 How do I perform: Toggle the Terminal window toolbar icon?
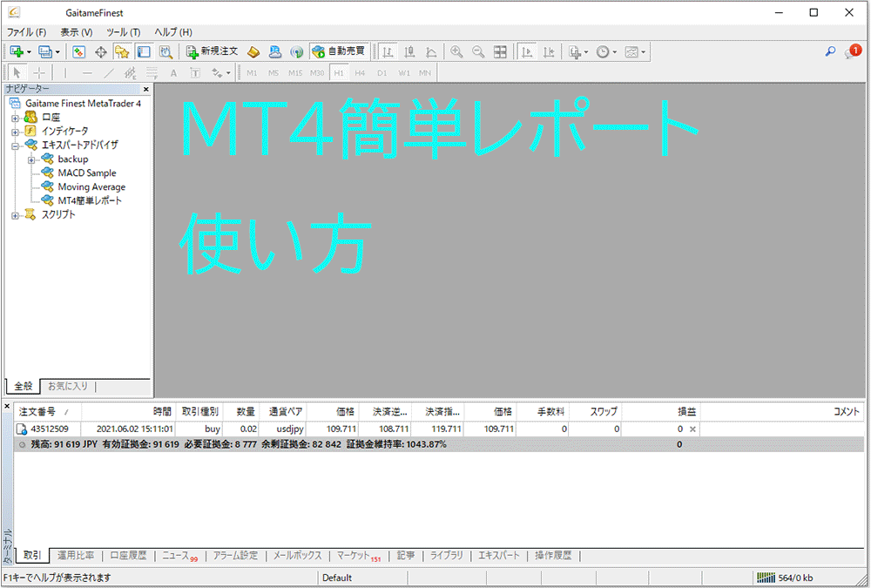(143, 52)
